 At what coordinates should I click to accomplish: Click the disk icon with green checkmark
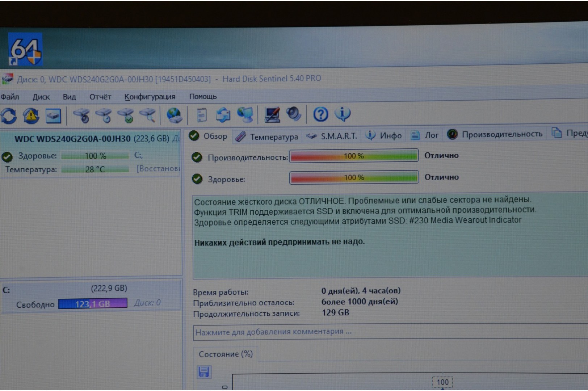pos(126,116)
